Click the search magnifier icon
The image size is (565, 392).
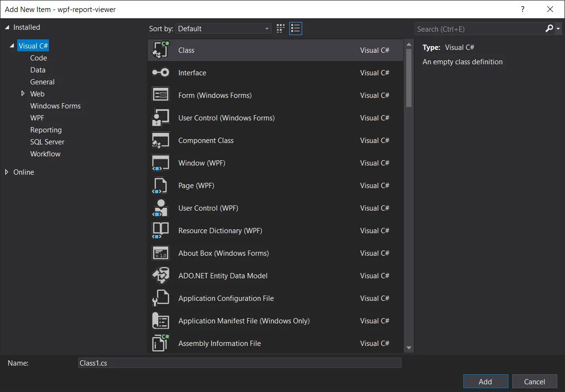tap(549, 28)
